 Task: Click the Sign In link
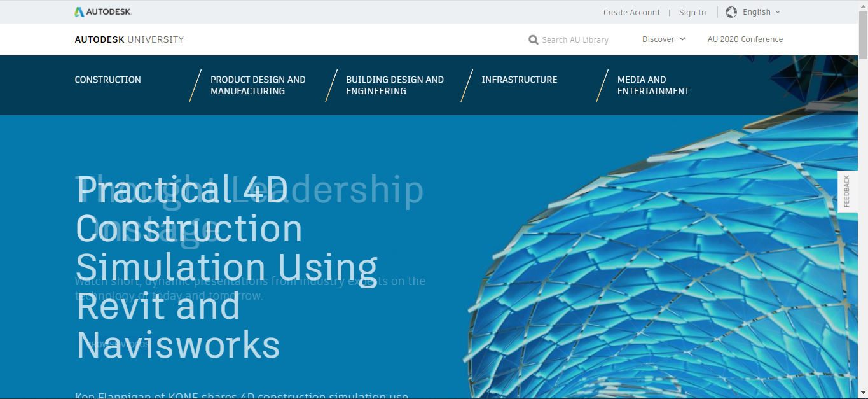(x=692, y=13)
